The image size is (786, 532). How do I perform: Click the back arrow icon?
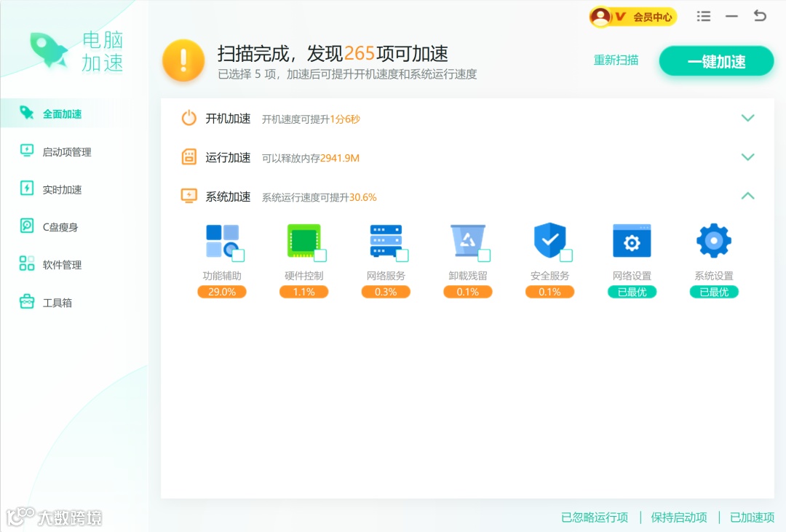760,16
